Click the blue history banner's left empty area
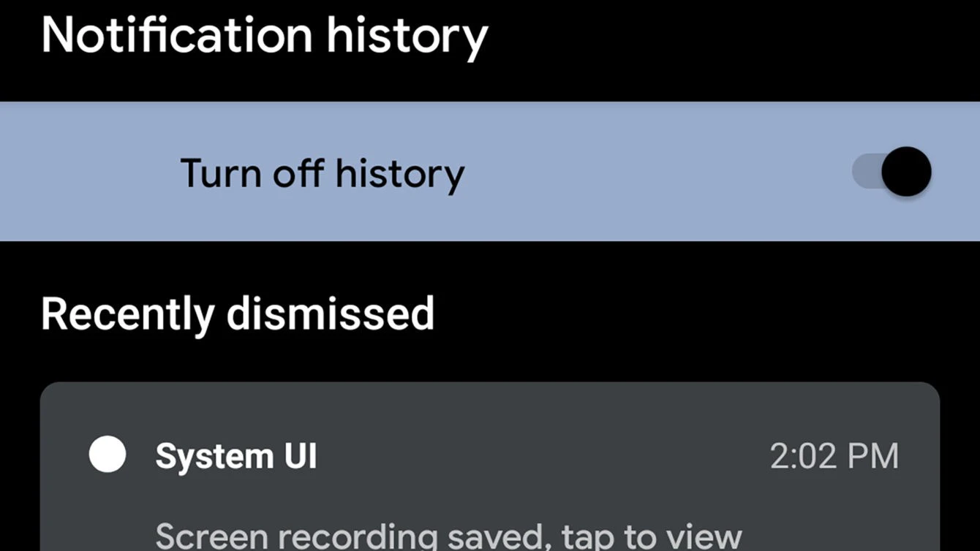 coord(88,172)
